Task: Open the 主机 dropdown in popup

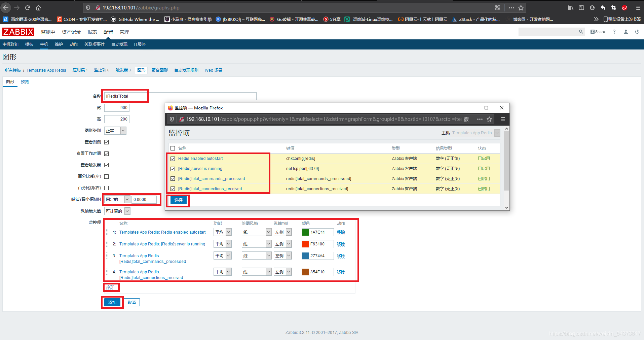Action: 476,133
